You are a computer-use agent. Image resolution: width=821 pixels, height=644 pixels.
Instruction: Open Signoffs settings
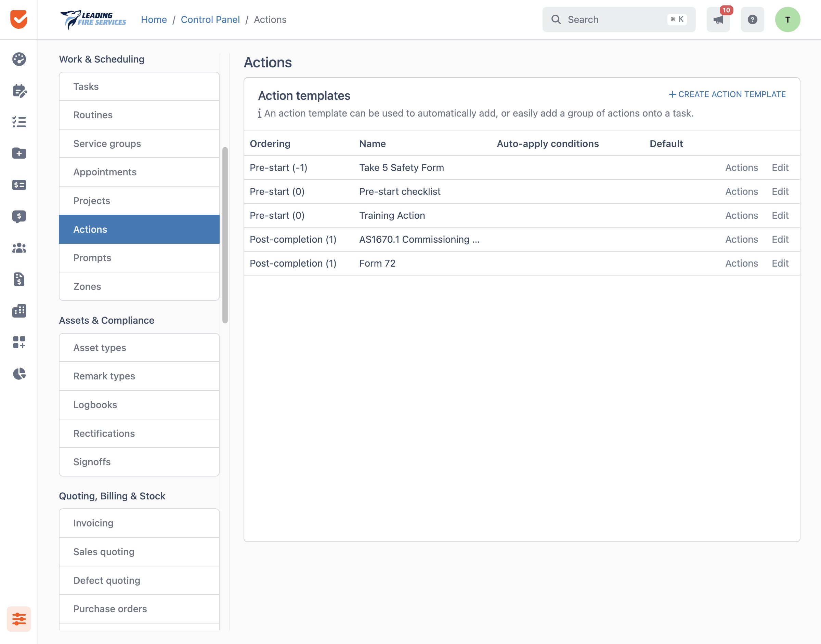click(139, 462)
